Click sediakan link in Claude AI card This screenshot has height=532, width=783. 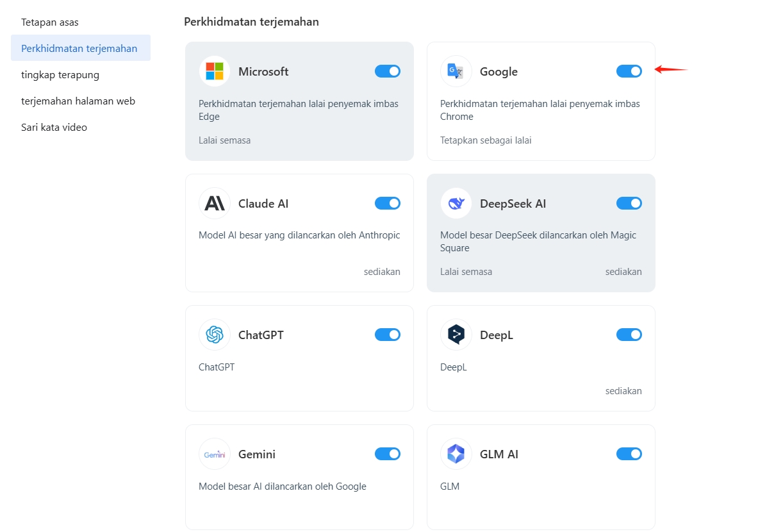click(x=382, y=271)
